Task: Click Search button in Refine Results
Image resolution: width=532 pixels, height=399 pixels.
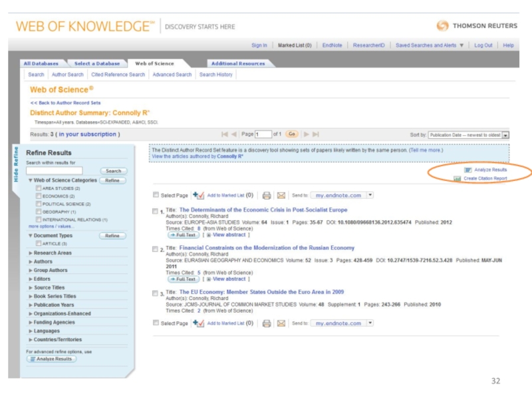Action: tap(113, 171)
